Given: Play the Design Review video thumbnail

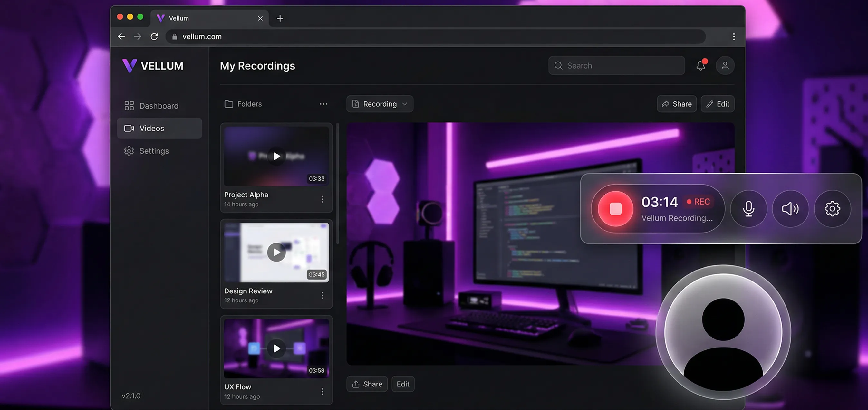Looking at the screenshot, I should tap(276, 252).
